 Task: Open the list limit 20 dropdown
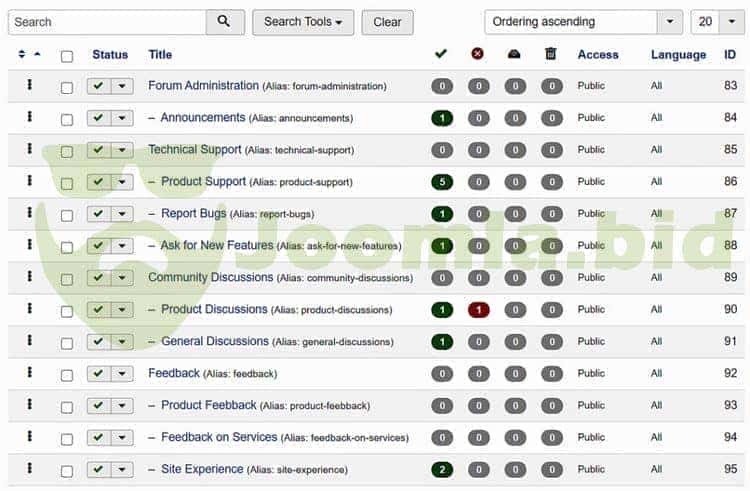click(717, 22)
